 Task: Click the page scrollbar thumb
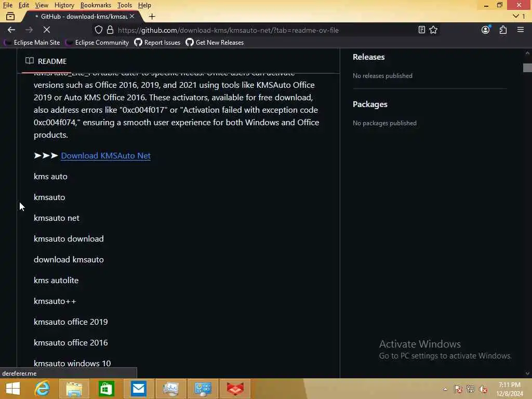tap(527, 68)
